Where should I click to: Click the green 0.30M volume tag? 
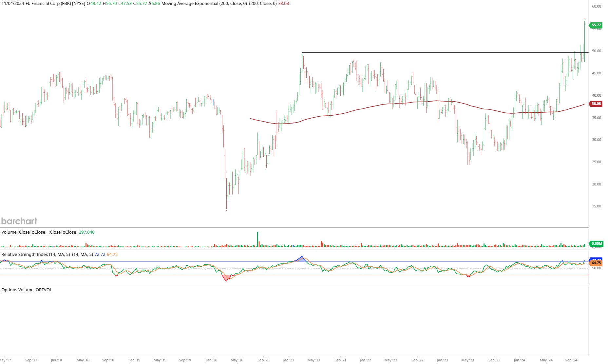coord(596,243)
